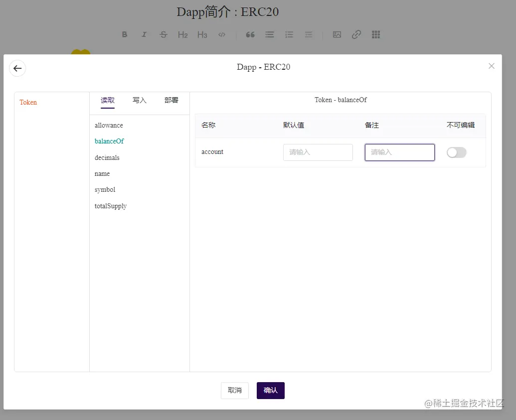
Task: Click the Token - balanceOf panel heading
Action: pos(341,100)
